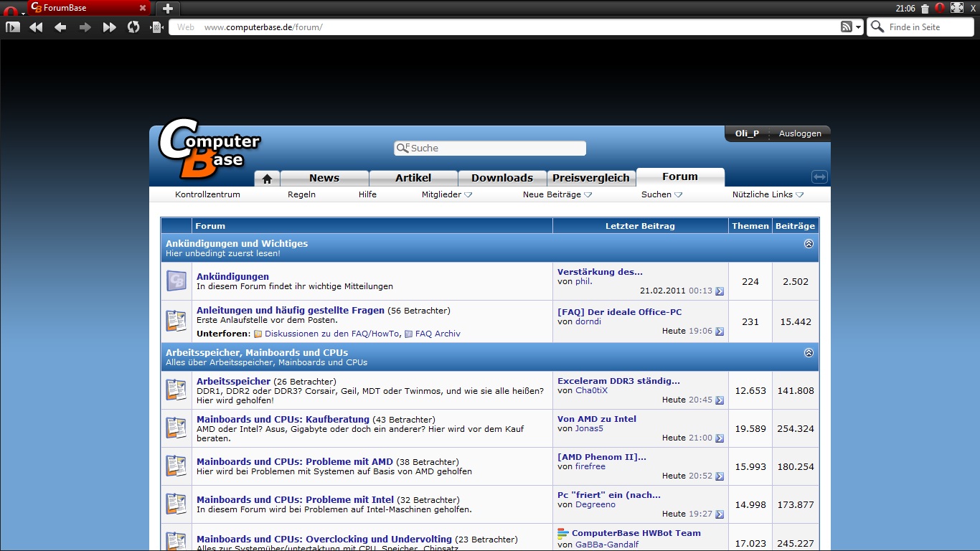Image resolution: width=980 pixels, height=551 pixels.
Task: Open the FAQ Archiv subforum
Action: pos(438,334)
